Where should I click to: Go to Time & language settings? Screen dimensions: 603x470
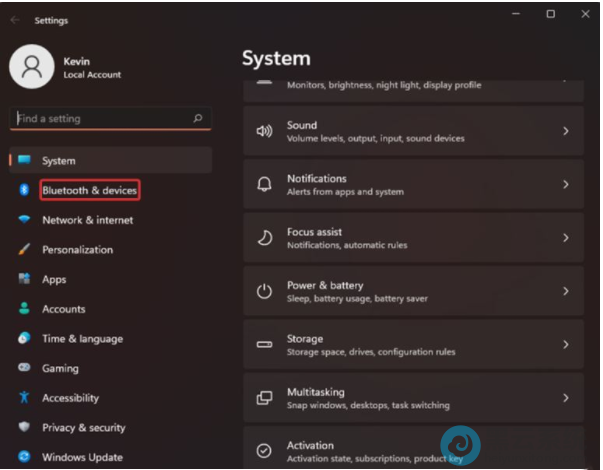point(82,339)
